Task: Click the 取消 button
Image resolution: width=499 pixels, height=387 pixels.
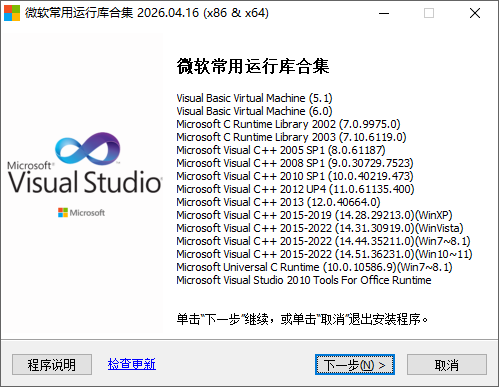Action: [447, 365]
